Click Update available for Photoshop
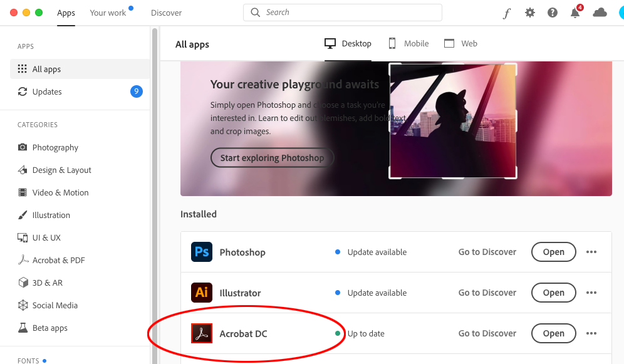The image size is (624, 364). click(x=377, y=252)
